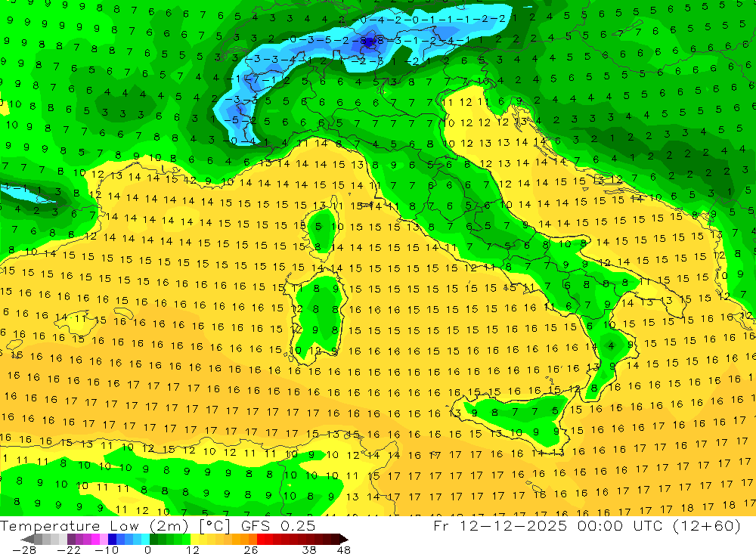Viewport: 756px width, 554px height.
Task: Click the map title "Temperature Low (2m)"
Action: (x=94, y=526)
